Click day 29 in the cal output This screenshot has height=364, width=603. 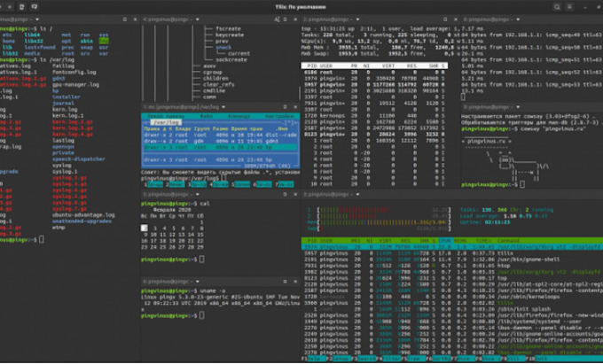[200, 247]
